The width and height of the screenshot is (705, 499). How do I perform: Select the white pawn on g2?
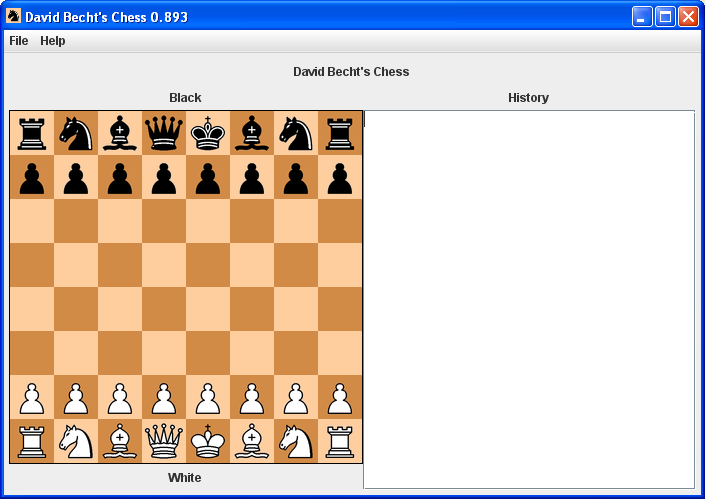pyautogui.click(x=296, y=398)
